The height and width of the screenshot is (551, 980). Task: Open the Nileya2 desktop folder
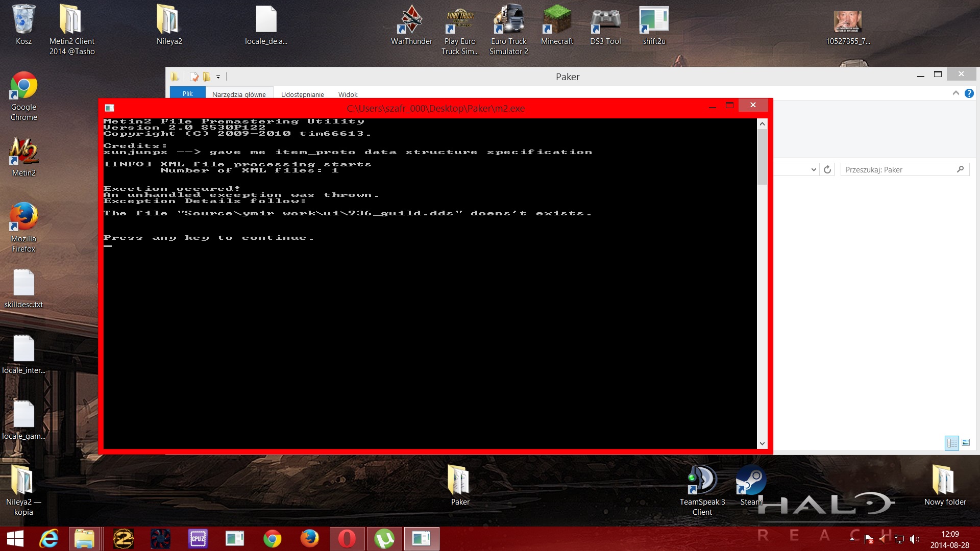click(x=169, y=24)
